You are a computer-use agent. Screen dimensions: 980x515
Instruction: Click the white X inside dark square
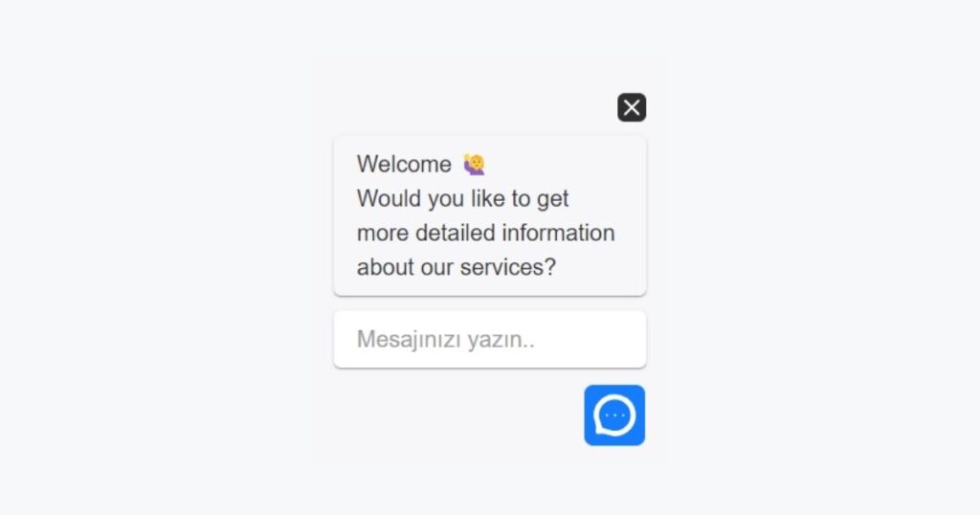pos(632,107)
